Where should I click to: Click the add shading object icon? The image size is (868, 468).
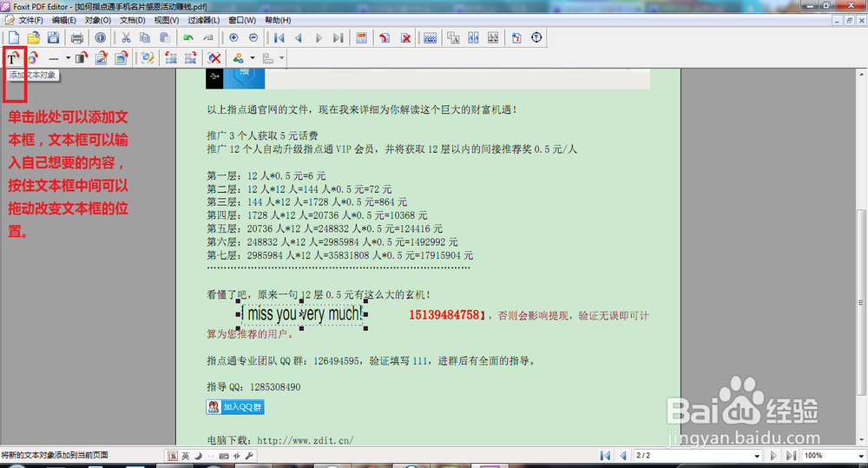pos(82,57)
